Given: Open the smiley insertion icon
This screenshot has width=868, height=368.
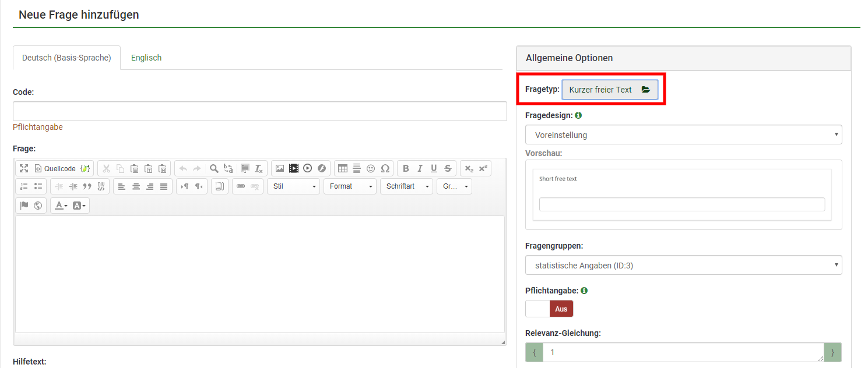Looking at the screenshot, I should pyautogui.click(x=371, y=168).
